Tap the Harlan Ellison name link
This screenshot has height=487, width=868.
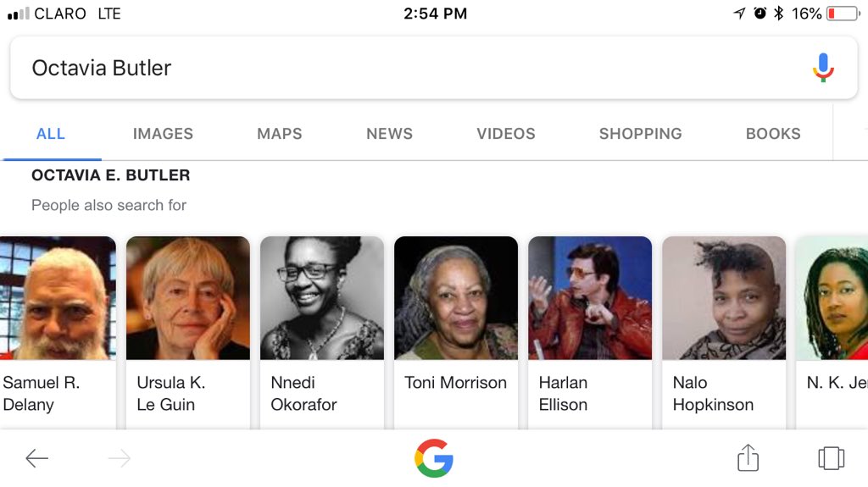(x=563, y=394)
